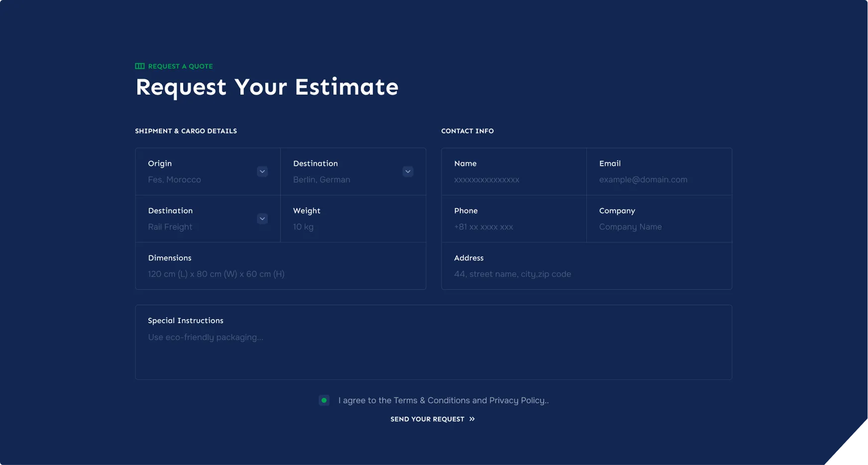Toggle the Terms & Conditions agreement checkbox
Viewport: 868px width, 465px height.
coord(324,400)
